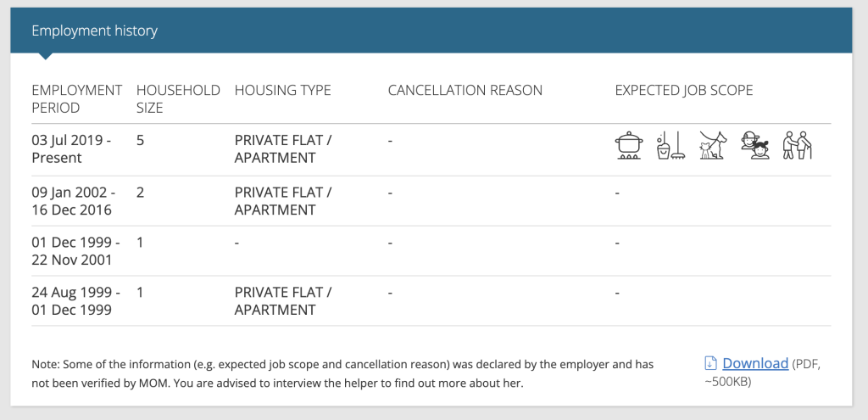The width and height of the screenshot is (868, 420).
Task: Click the Employment Period column header
Action: pyautogui.click(x=76, y=98)
